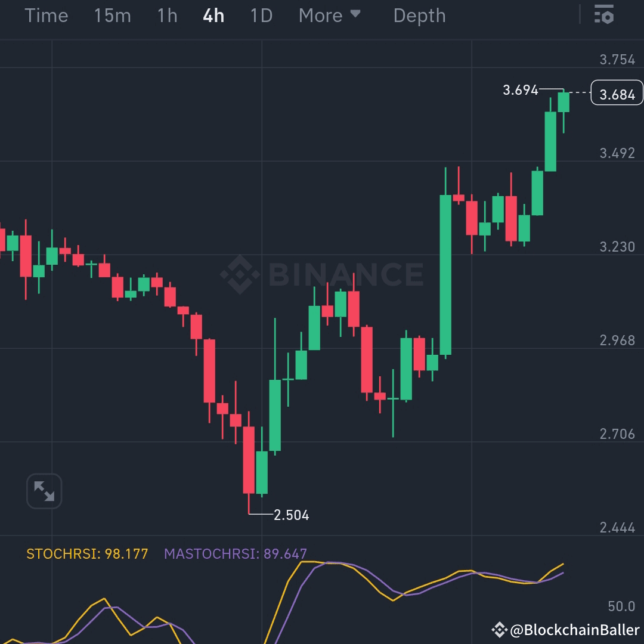Open the chart settings gear icon
The height and width of the screenshot is (644, 644).
click(603, 15)
